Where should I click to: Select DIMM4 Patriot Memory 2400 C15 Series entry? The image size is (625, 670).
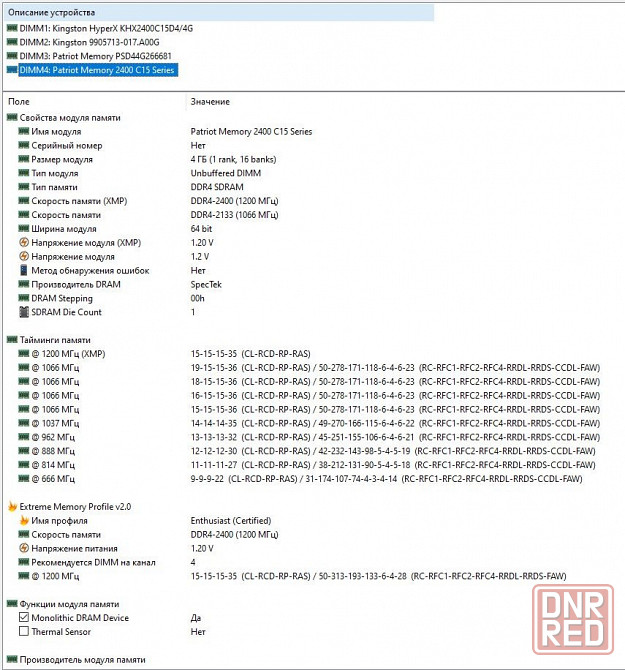pos(98,70)
